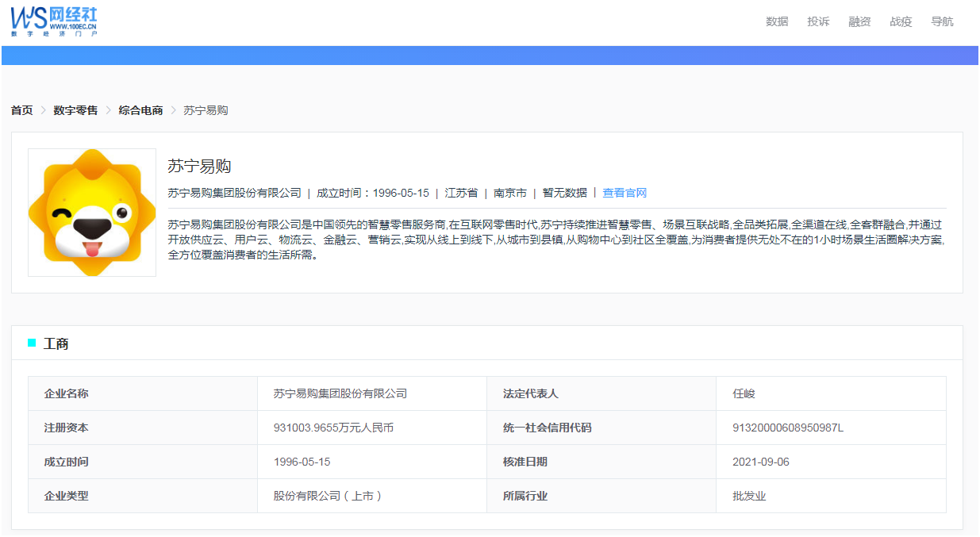Open the 投诉 nav menu
Image resolution: width=980 pixels, height=537 pixels.
click(818, 21)
